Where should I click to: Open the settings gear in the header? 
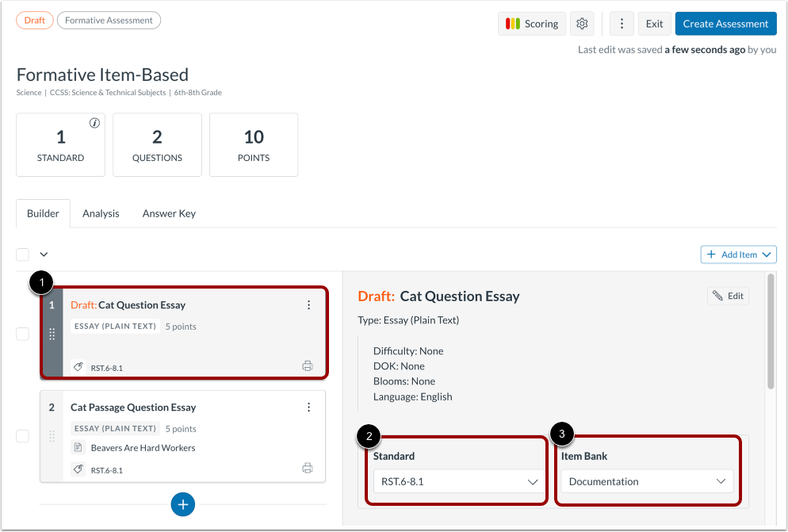(x=582, y=24)
